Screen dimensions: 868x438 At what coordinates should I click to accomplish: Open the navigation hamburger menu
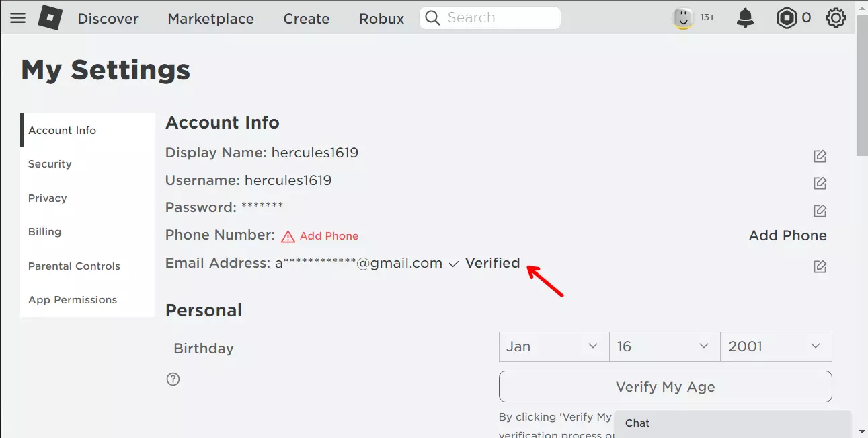(x=18, y=17)
